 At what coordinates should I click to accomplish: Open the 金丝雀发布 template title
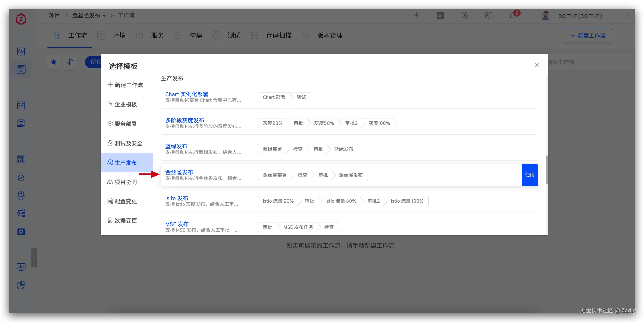point(179,172)
